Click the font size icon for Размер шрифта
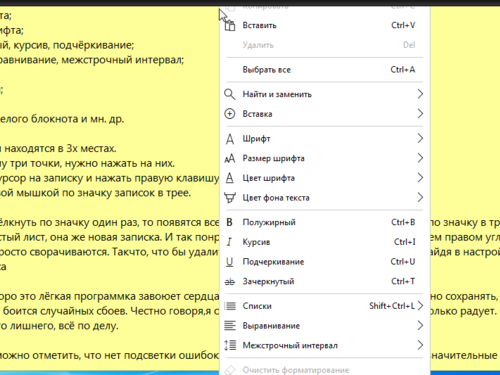500x375 pixels. 230,158
